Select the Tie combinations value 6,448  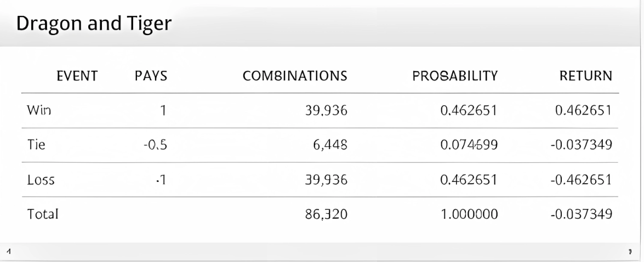[x=330, y=145]
